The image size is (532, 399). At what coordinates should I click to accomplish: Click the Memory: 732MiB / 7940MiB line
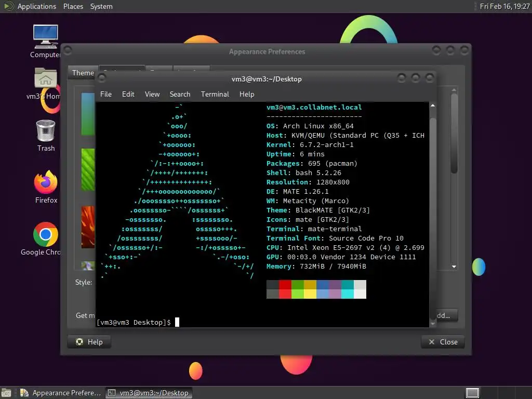click(x=316, y=267)
